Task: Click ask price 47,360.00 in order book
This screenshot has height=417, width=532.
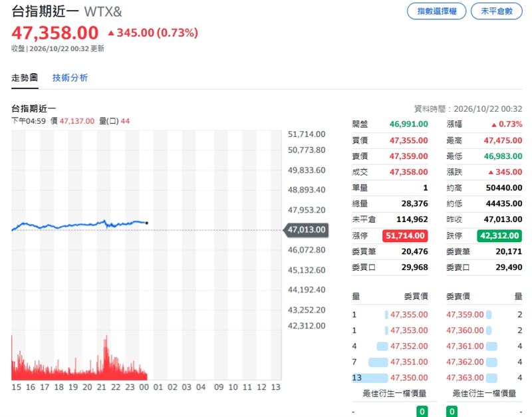Action: 465,331
